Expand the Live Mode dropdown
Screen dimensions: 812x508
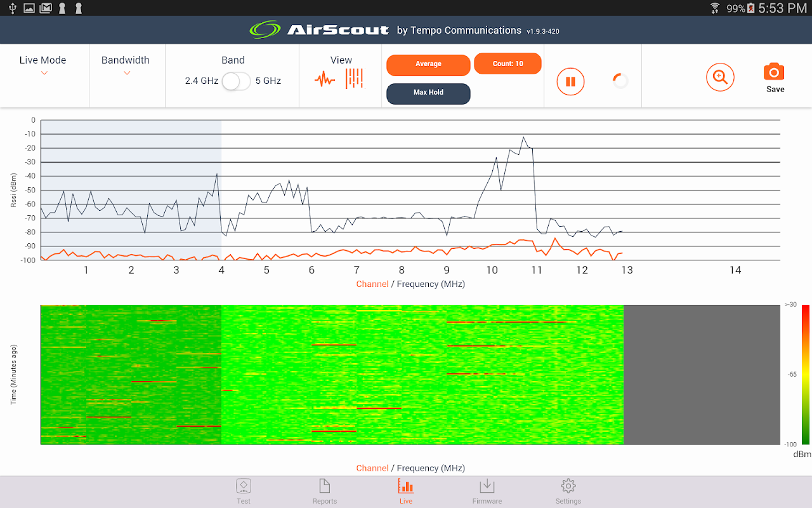43,65
